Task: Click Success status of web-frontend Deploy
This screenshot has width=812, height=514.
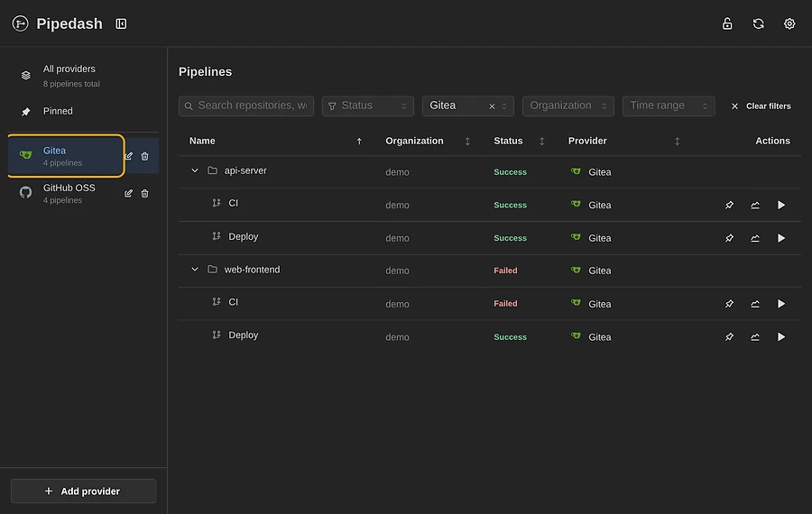Action: coord(510,337)
